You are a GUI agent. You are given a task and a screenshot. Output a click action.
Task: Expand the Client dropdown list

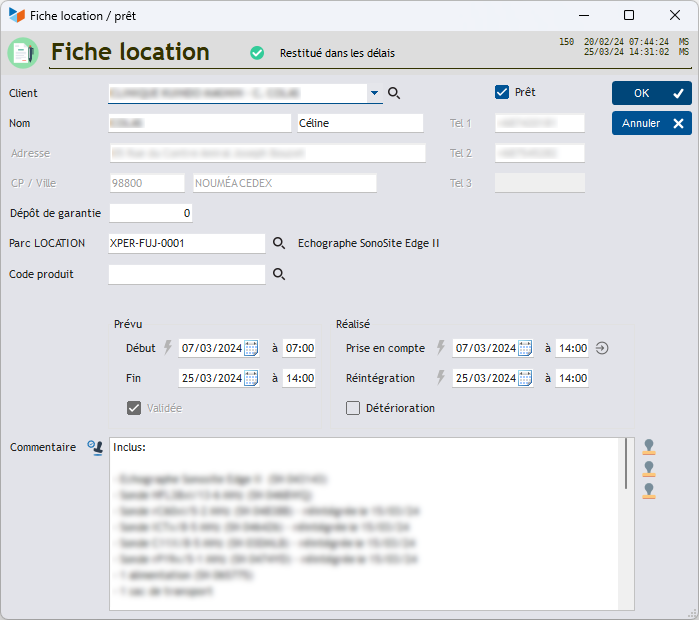point(375,93)
